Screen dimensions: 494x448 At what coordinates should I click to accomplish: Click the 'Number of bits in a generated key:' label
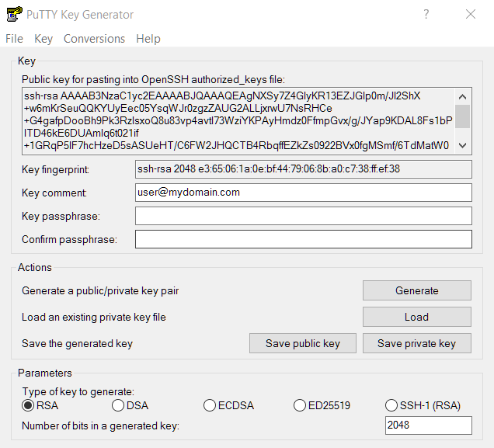[100, 426]
